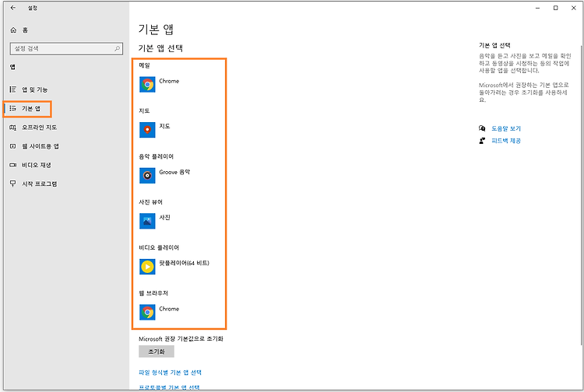Click the 초기화 reset button
The height and width of the screenshot is (392, 584).
pos(157,352)
